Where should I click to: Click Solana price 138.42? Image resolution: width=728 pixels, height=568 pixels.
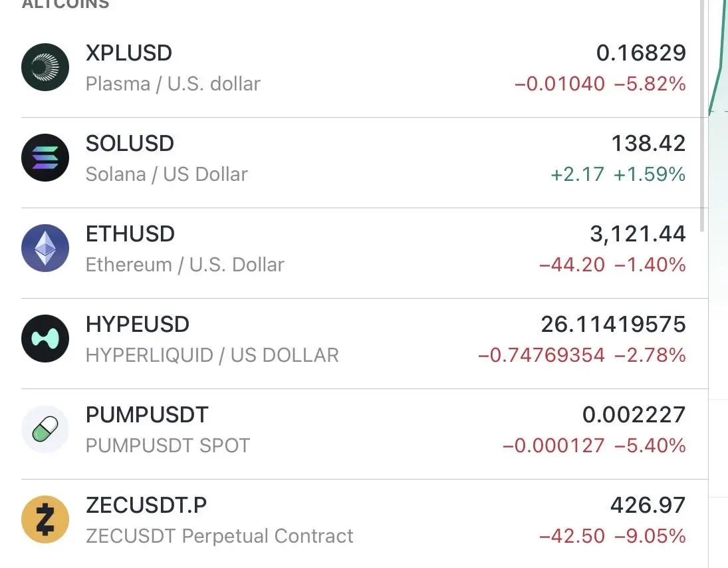pyautogui.click(x=648, y=144)
